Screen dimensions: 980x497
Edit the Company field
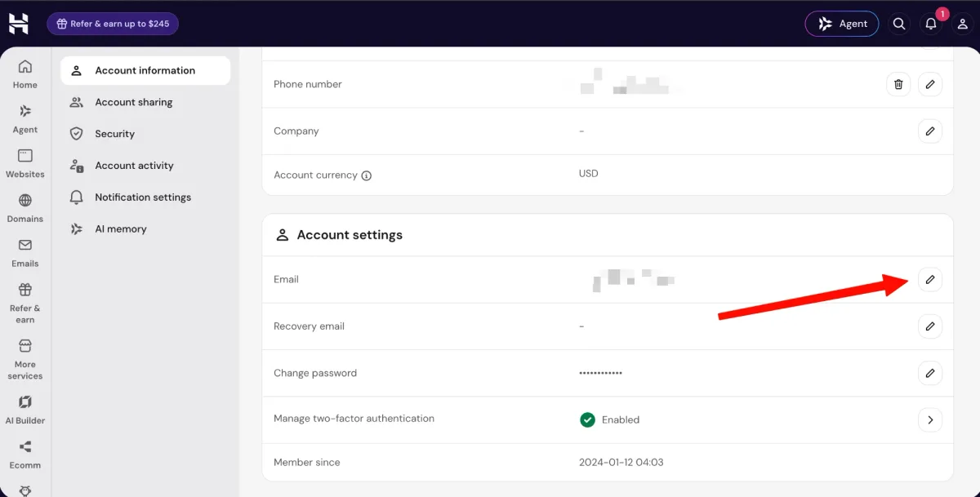930,131
